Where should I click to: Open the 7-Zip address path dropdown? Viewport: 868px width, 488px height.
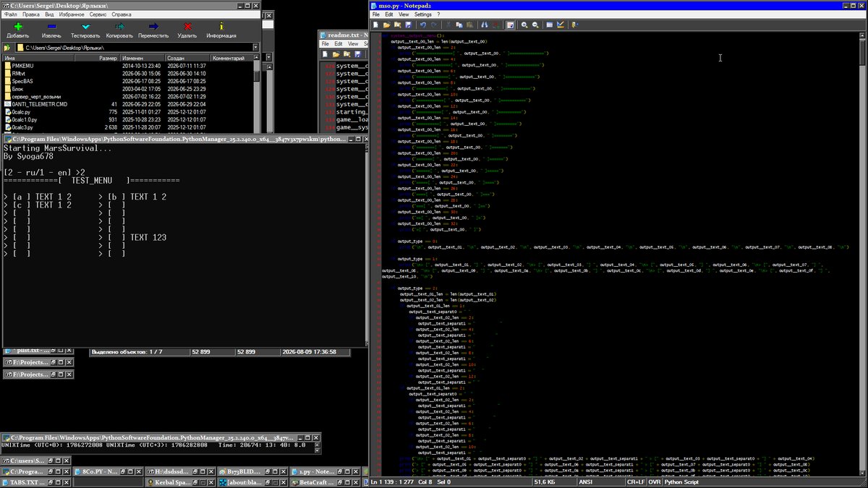tap(255, 48)
